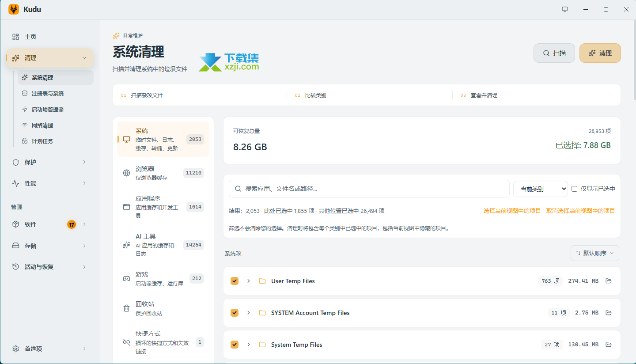Image resolution: width=636 pixels, height=364 pixels.
Task: Click the 软件 package box icon
Action: pos(16,224)
